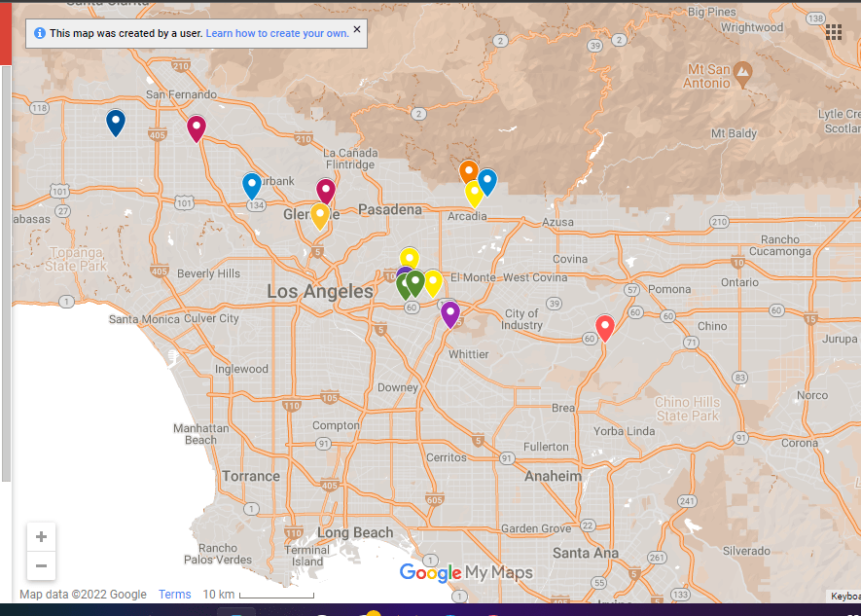The height and width of the screenshot is (616, 861).
Task: Click the blue pin northeast of Arcadia
Action: [x=487, y=181]
